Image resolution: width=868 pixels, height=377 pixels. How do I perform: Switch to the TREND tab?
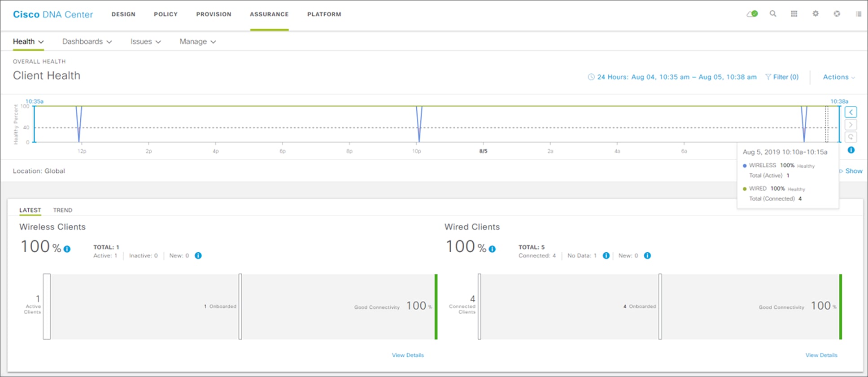tap(63, 210)
